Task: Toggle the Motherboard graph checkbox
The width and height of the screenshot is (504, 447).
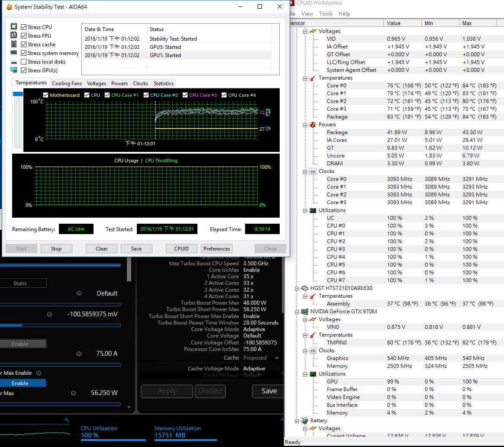Action: (45, 95)
